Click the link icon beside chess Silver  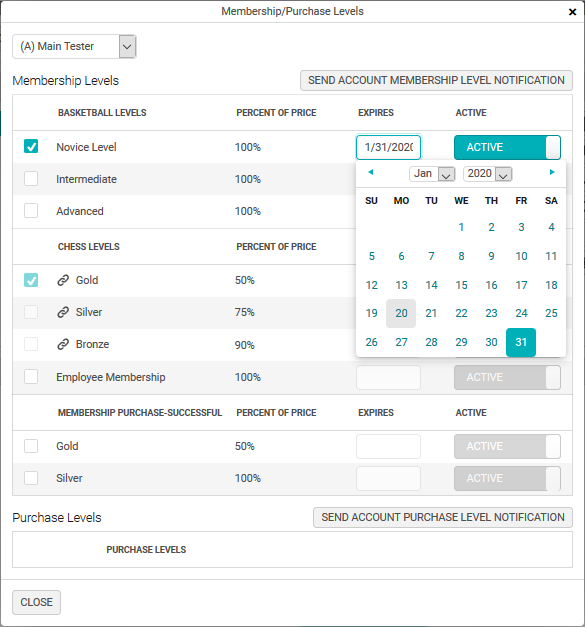click(x=63, y=312)
